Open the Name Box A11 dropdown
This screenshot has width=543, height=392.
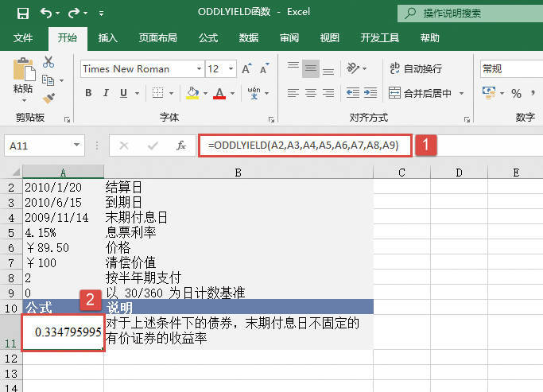point(76,146)
